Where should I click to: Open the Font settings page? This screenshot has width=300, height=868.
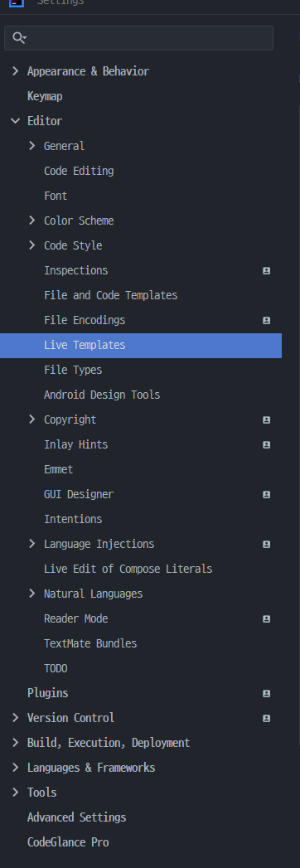pos(56,196)
